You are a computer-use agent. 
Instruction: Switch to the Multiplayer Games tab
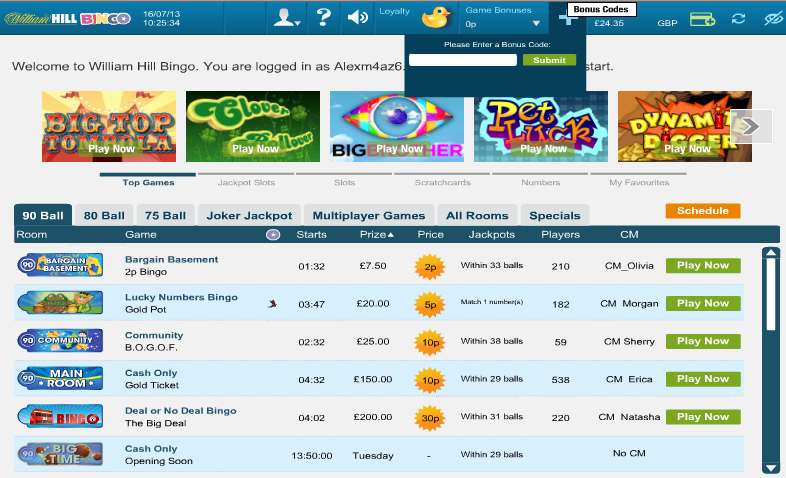point(369,215)
